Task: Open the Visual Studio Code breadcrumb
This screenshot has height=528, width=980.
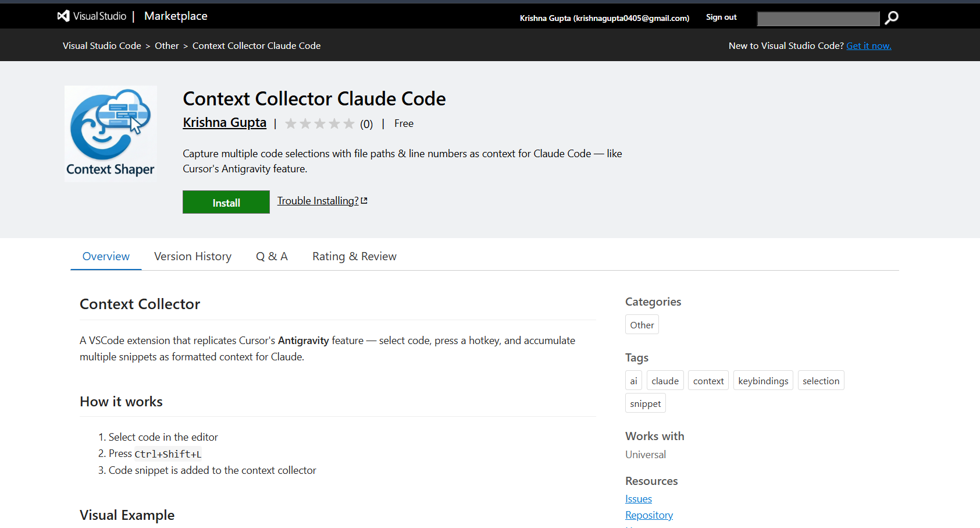Action: click(102, 45)
